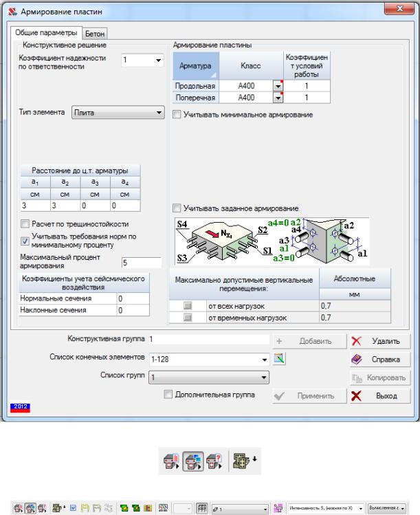Viewport: 420px width, 515px height.
Task: Click the a4 distance value cell
Action: coord(125,206)
